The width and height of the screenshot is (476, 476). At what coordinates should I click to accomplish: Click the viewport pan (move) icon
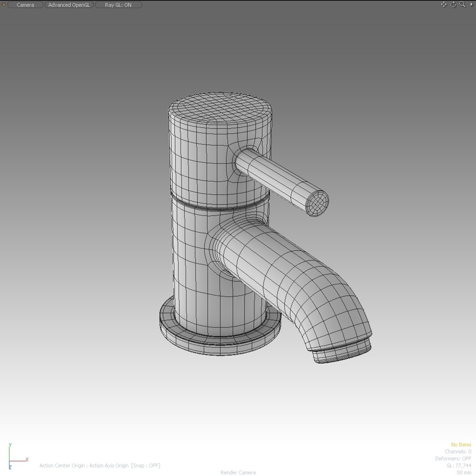point(444,4)
